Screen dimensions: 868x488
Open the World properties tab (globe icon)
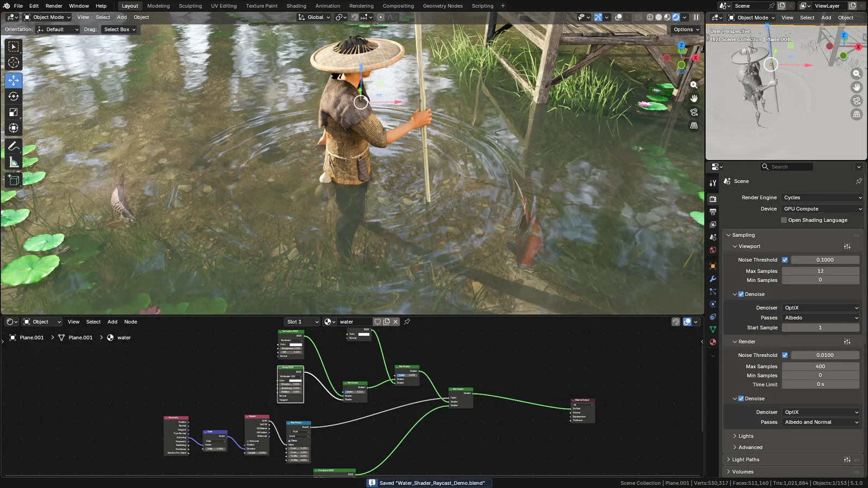[x=712, y=250]
